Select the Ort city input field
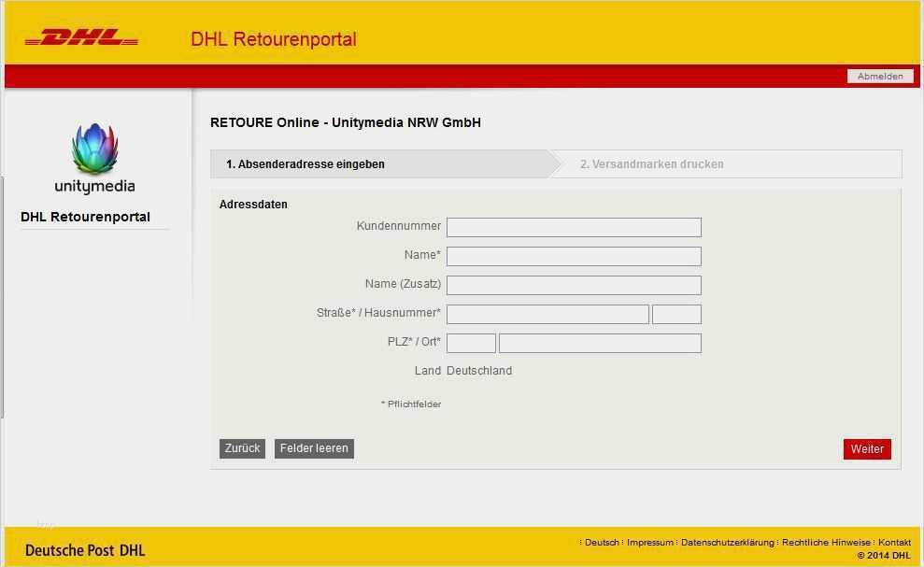The width and height of the screenshot is (924, 567). pyautogui.click(x=600, y=343)
